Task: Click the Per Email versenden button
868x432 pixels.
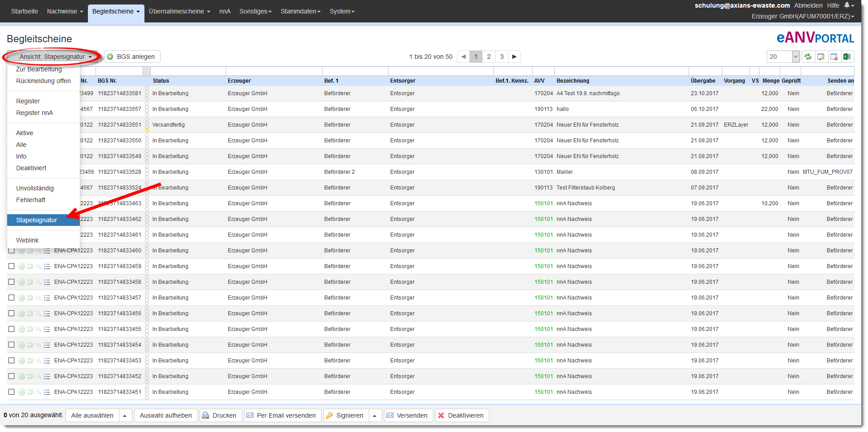Action: tap(282, 415)
